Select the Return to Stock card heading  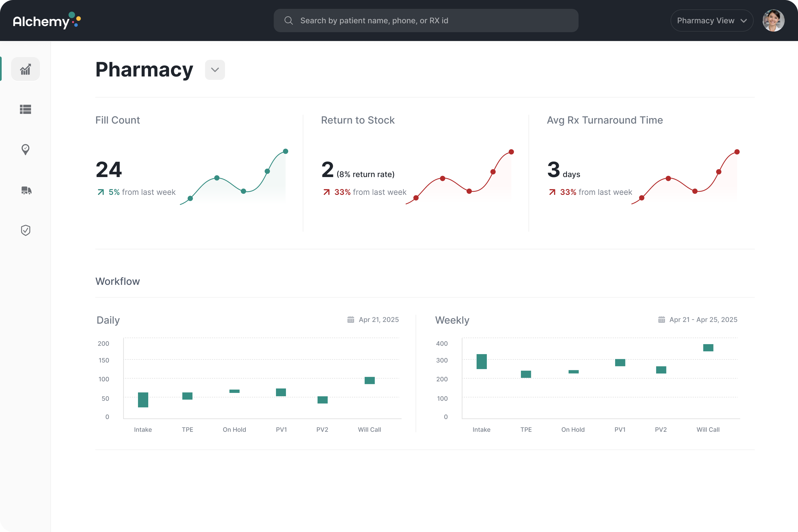coord(358,120)
